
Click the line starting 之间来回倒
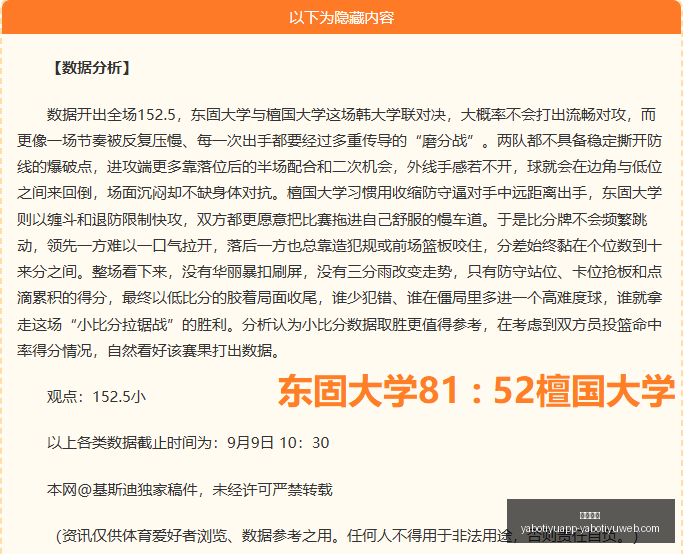[340, 193]
